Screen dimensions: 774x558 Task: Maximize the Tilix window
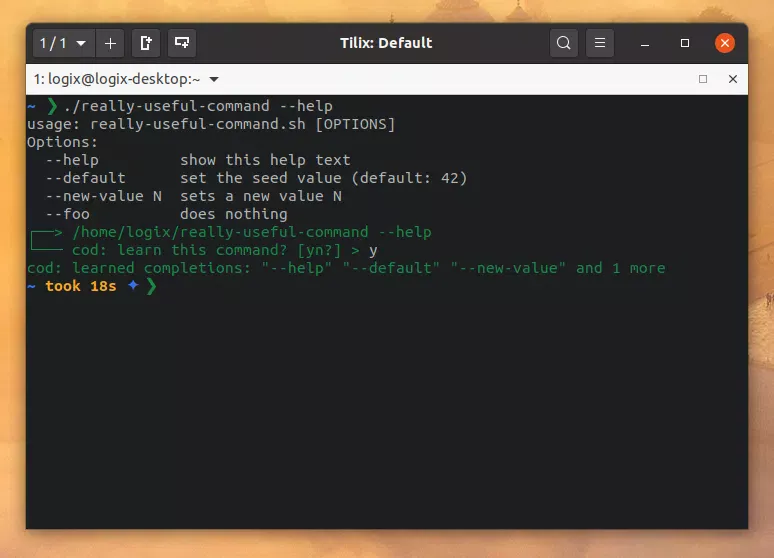tap(685, 43)
